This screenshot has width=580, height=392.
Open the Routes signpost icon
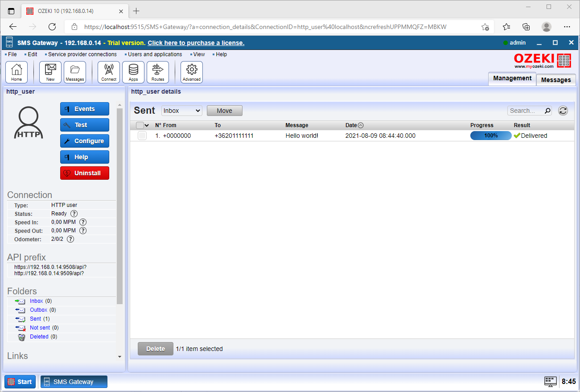[x=158, y=72]
